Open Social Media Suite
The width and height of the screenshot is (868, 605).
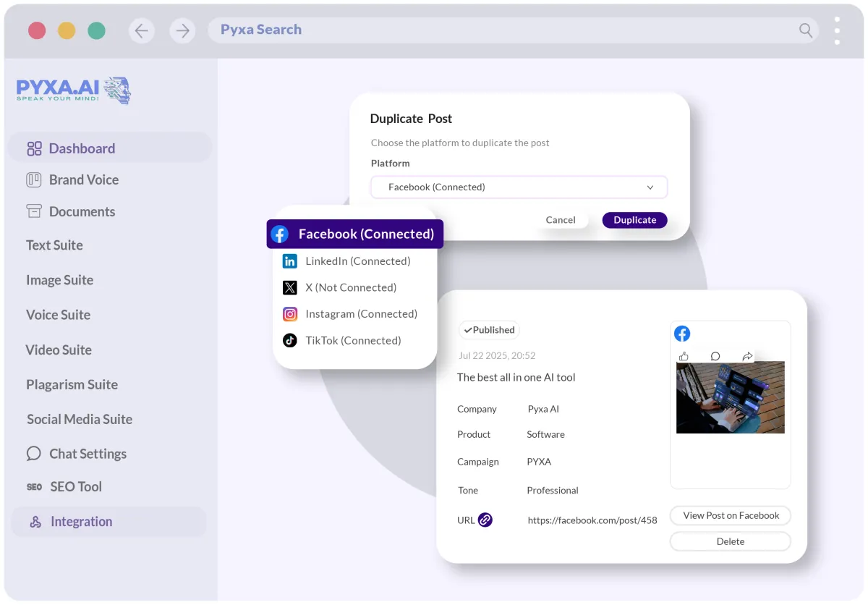point(80,419)
